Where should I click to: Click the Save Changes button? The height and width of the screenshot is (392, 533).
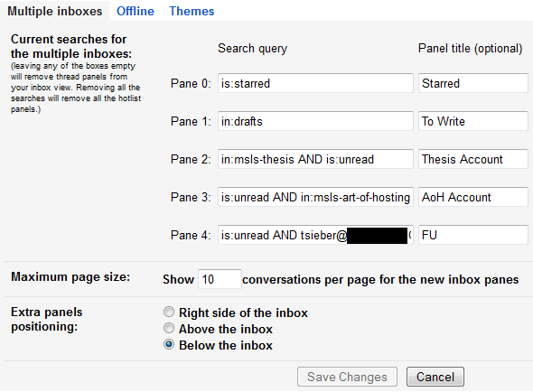347,377
